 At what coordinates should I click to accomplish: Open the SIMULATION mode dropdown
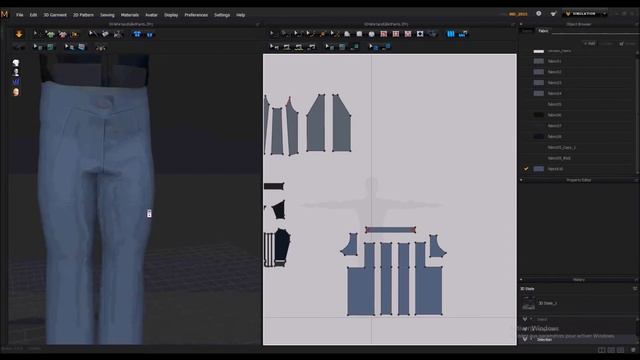[x=584, y=13]
